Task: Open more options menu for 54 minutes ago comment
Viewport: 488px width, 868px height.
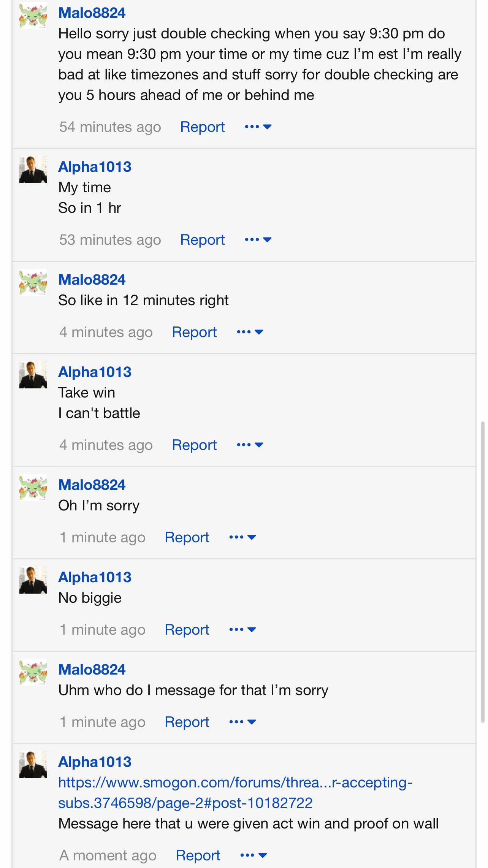Action: pos(258,127)
